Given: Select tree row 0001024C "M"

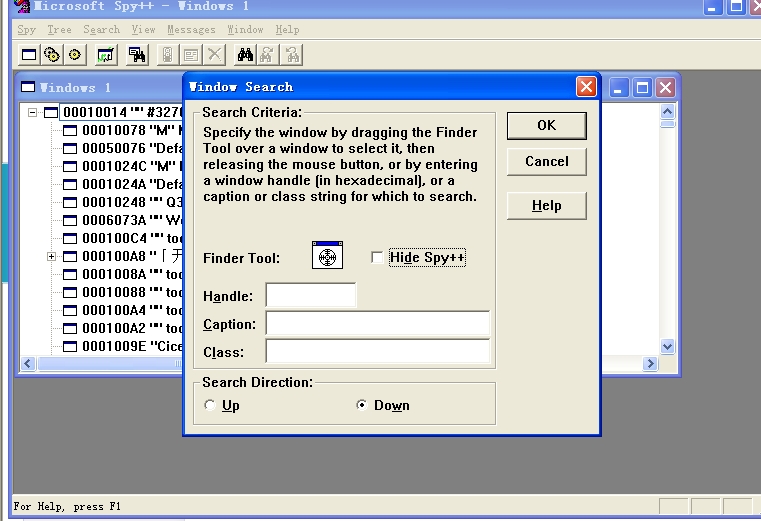Looking at the screenshot, I should tap(132, 167).
